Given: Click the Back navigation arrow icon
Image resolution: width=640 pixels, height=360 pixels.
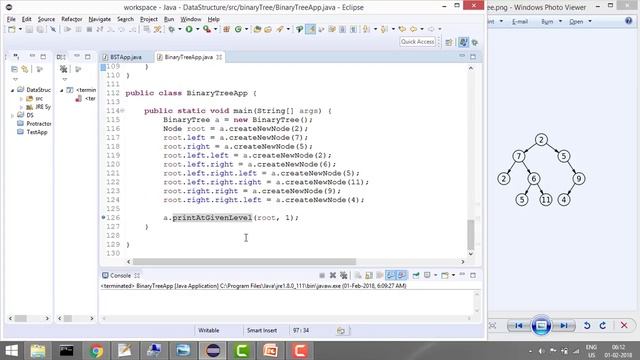Looking at the screenshot, I should [x=413, y=29].
